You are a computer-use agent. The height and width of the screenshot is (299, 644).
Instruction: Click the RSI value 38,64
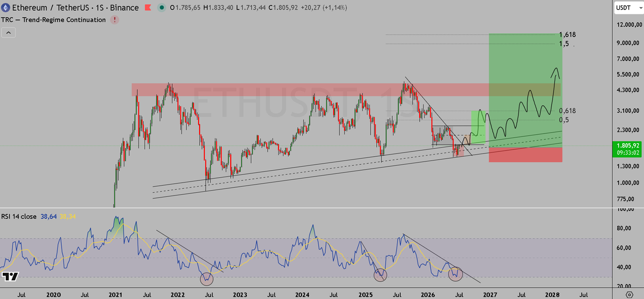(49, 216)
